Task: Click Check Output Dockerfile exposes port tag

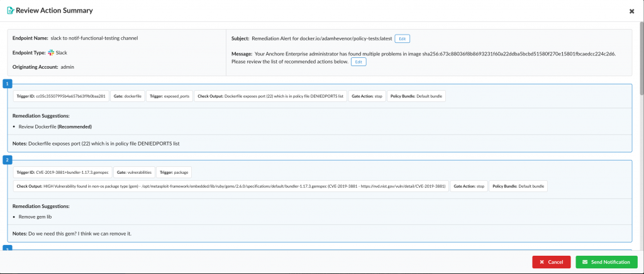Action: click(x=270, y=96)
